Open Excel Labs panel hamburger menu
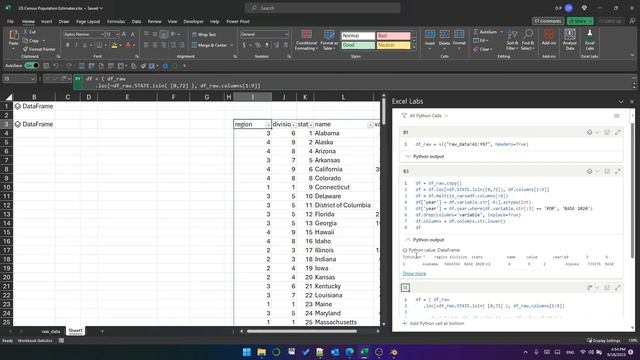 [617, 116]
